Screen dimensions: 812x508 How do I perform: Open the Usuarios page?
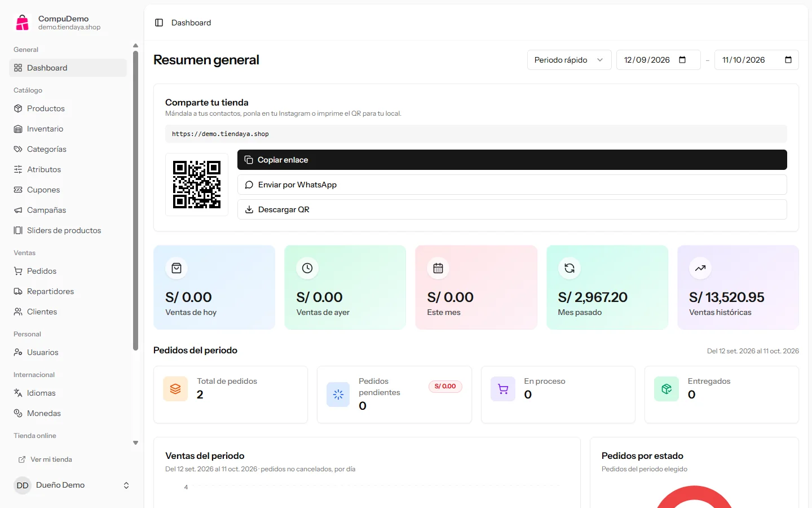point(68,352)
